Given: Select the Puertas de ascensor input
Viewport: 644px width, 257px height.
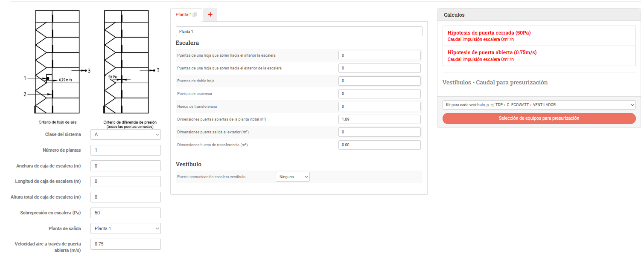Looking at the screenshot, I should point(379,94).
